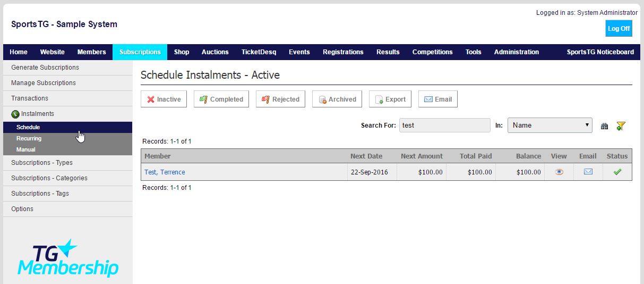Collapse the Instalments sidebar section
Image resolution: width=644 pixels, height=284 pixels.
pyautogui.click(x=67, y=114)
